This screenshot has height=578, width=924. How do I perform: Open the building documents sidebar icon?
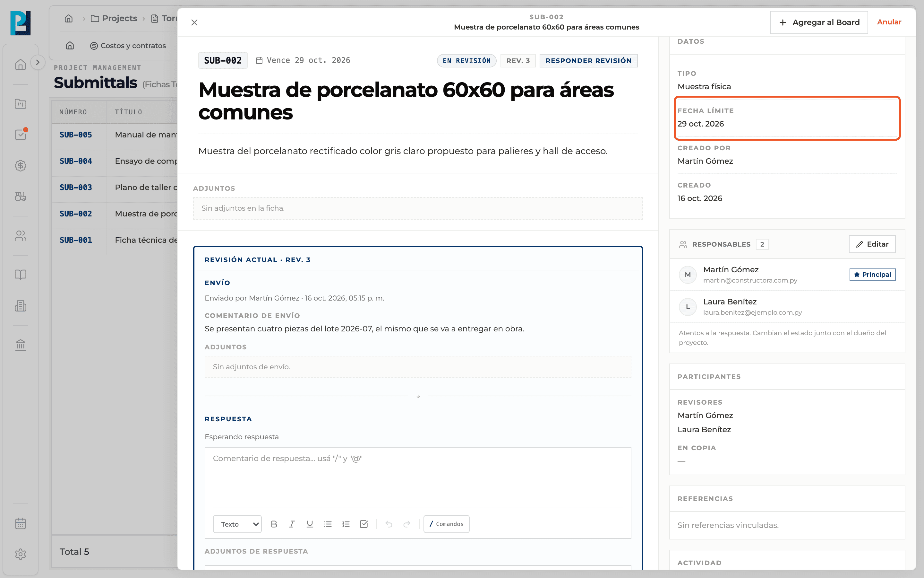pos(21,305)
